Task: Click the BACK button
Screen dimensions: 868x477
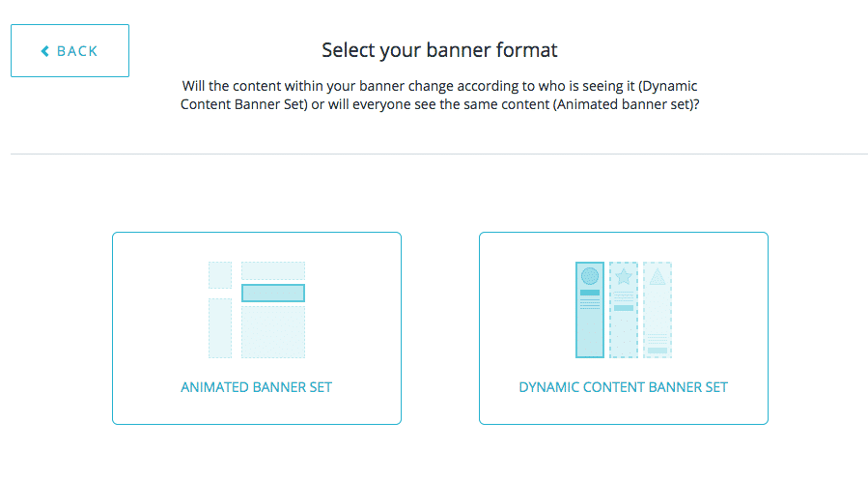Action: (70, 51)
